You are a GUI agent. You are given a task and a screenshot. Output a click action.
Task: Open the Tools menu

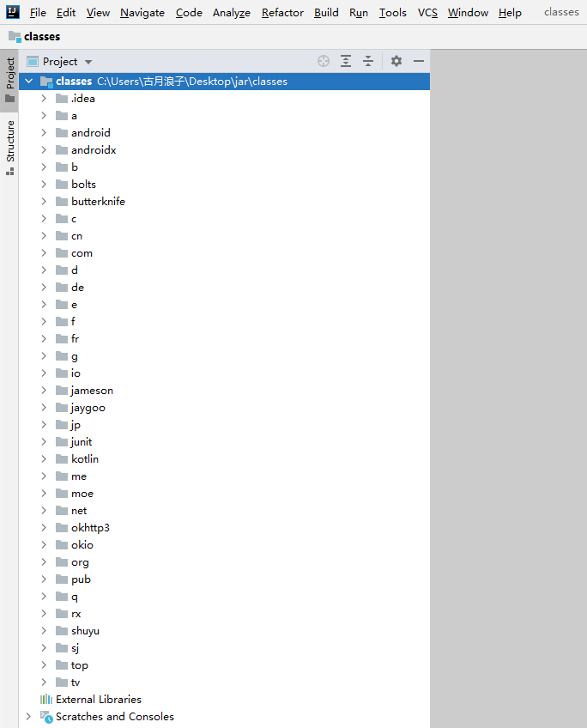click(x=392, y=13)
